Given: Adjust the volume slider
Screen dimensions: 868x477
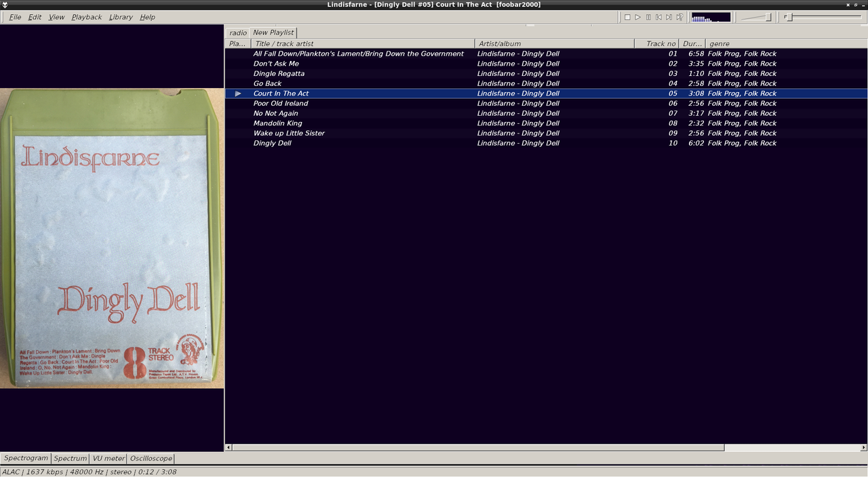Looking at the screenshot, I should tap(756, 17).
